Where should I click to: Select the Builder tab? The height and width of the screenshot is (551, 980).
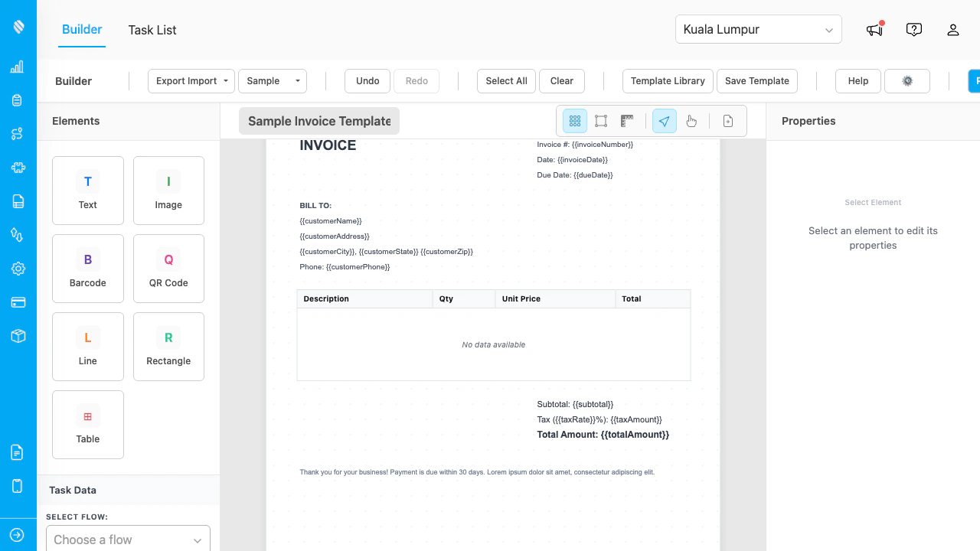81,30
